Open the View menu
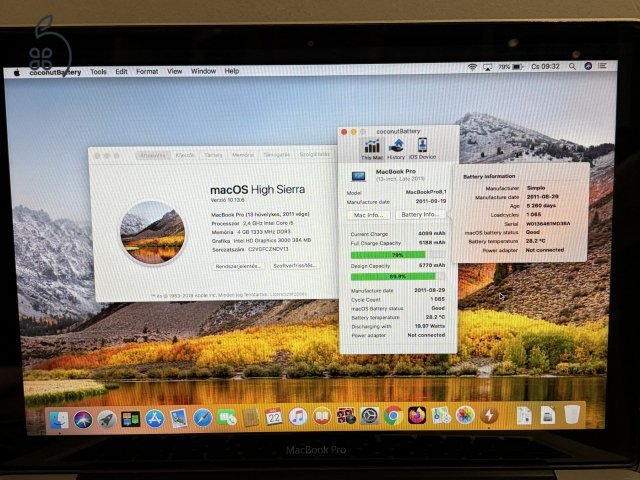The width and height of the screenshot is (640, 480). pyautogui.click(x=174, y=71)
